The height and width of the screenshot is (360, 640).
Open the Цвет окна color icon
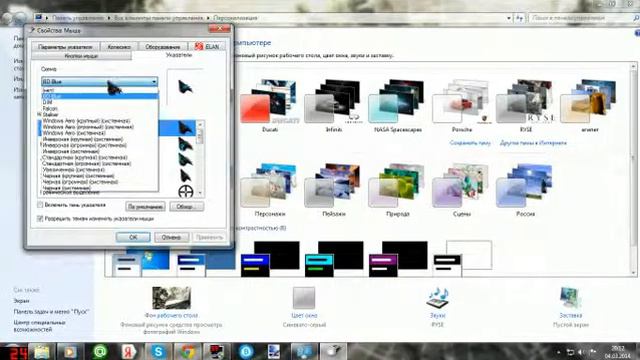[x=304, y=298]
